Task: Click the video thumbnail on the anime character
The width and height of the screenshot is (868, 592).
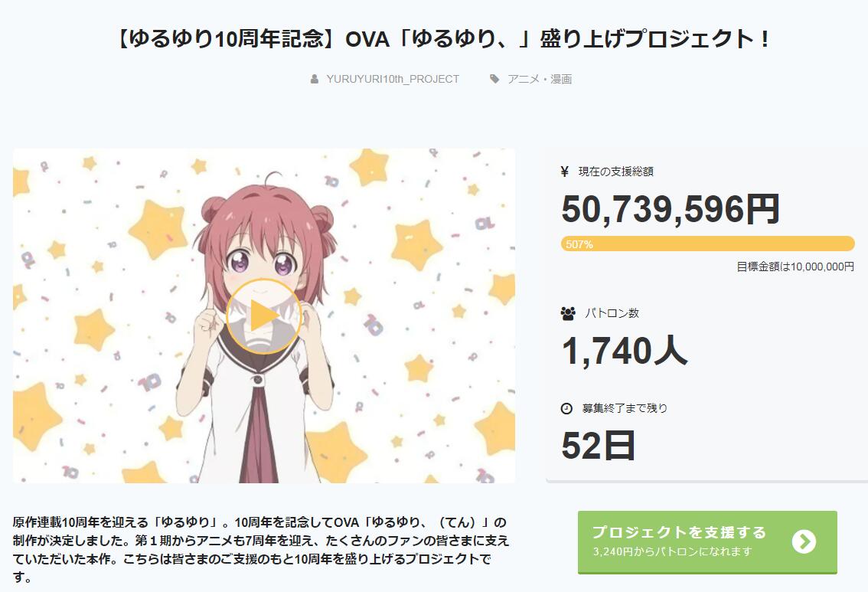Action: click(263, 316)
